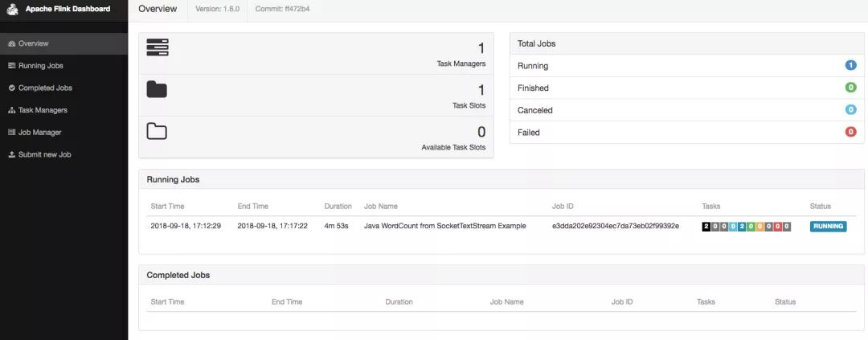Go to Completed Jobs in sidebar
The height and width of the screenshot is (340, 868).
(45, 88)
